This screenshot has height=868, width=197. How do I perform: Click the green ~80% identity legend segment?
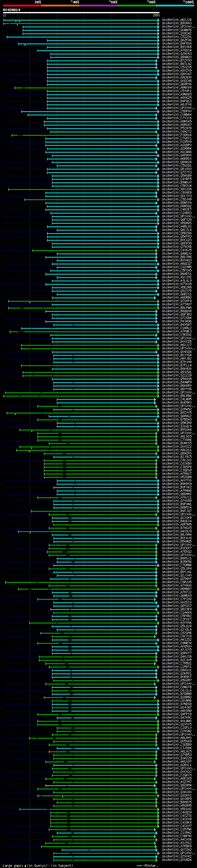[137, 6]
